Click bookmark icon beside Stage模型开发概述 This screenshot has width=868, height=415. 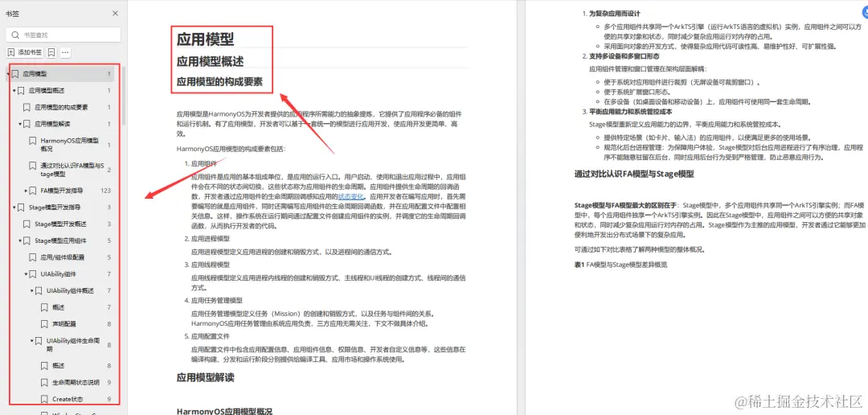coord(27,224)
